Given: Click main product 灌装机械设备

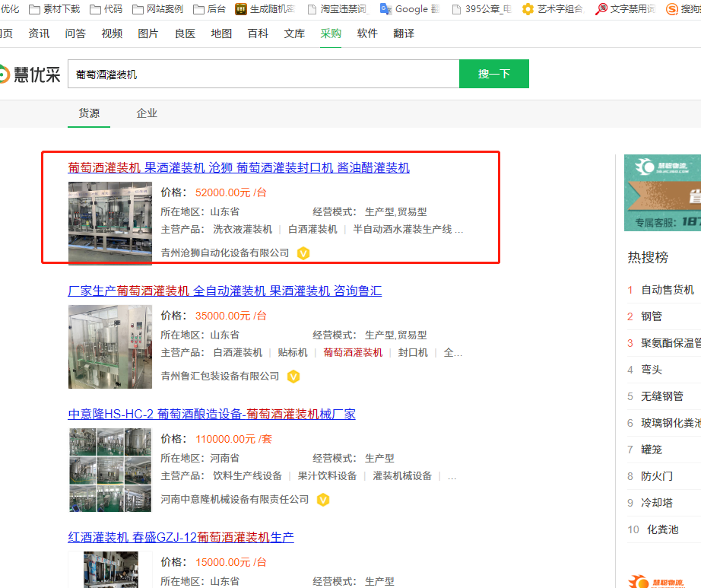Looking at the screenshot, I should click(x=402, y=475).
